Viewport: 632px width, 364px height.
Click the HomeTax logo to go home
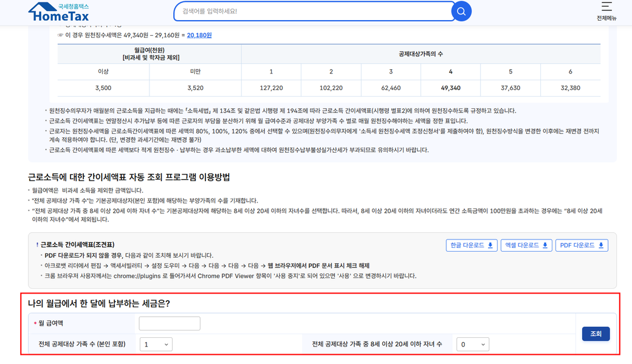(x=58, y=12)
